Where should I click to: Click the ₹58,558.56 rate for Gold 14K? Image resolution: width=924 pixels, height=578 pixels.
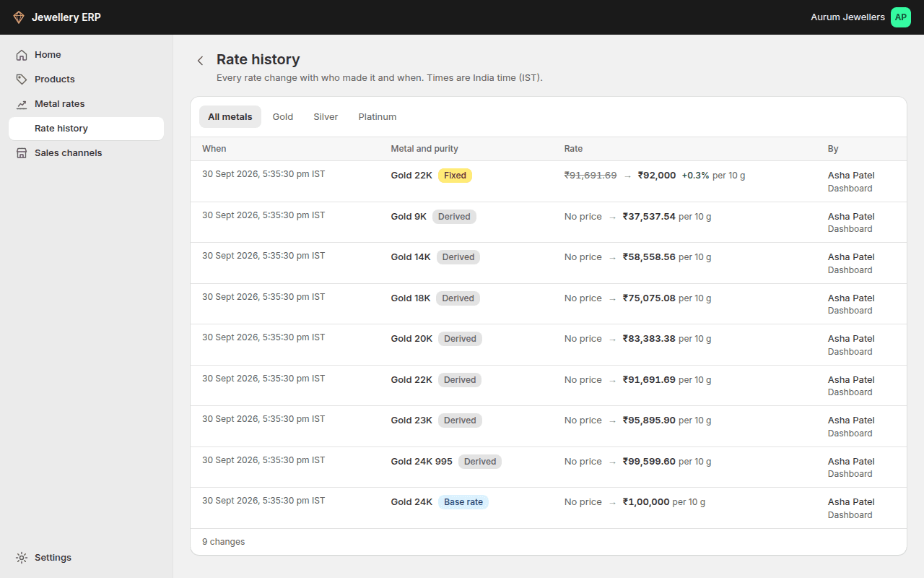pyautogui.click(x=650, y=257)
